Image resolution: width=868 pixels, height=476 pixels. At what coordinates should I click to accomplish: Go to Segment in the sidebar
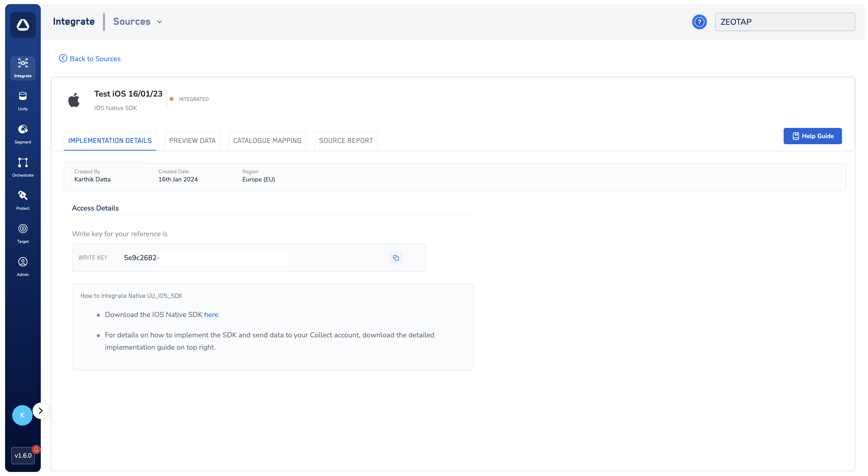coord(23,134)
